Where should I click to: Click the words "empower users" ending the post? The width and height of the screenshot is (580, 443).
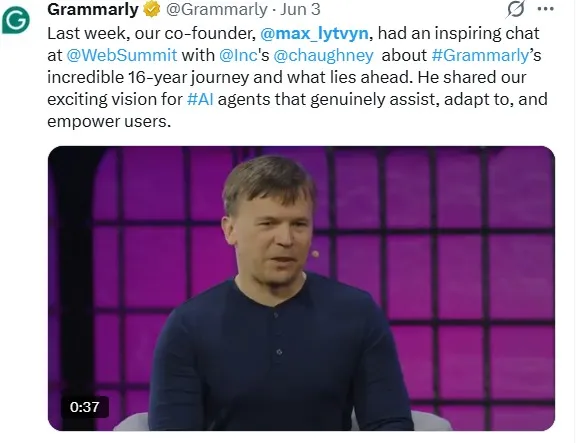[x=107, y=122]
